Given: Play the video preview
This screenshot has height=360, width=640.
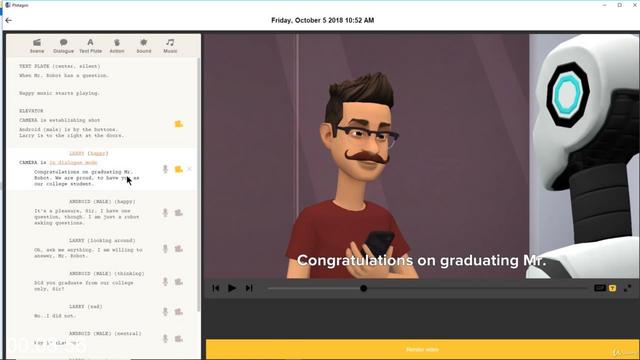Looking at the screenshot, I should point(232,288).
